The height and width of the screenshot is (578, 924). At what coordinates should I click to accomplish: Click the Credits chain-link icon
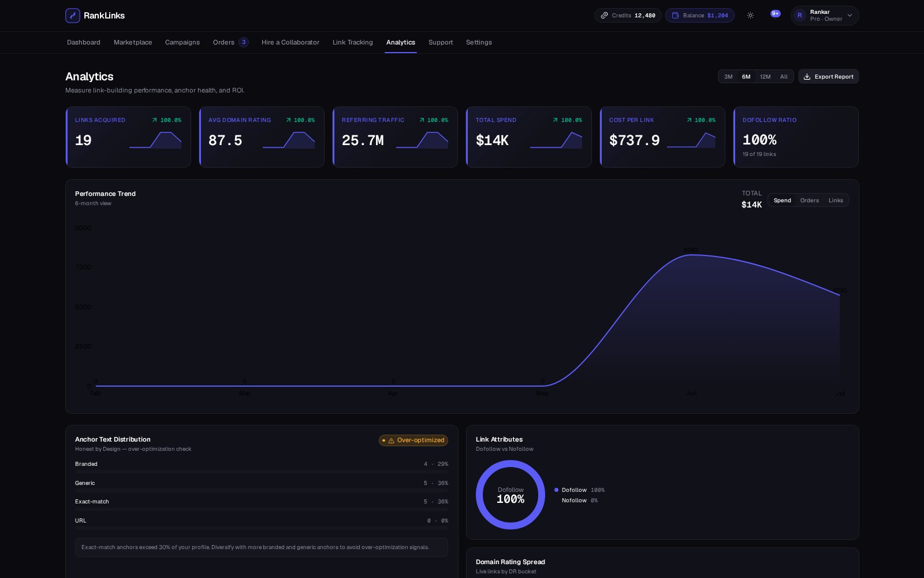(x=604, y=16)
